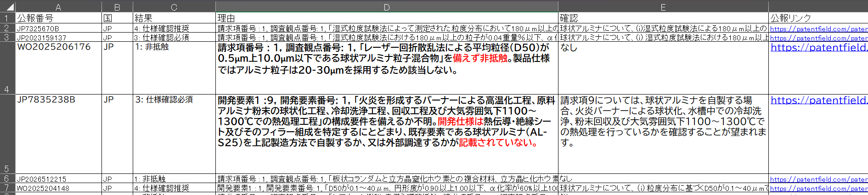
Task: Select '3: 仕様確認必須' in JP7835238B row
Action: point(174,134)
